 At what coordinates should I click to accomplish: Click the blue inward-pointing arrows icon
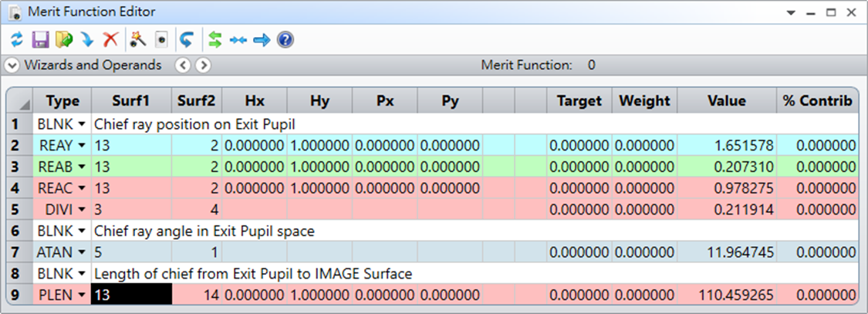pyautogui.click(x=238, y=40)
